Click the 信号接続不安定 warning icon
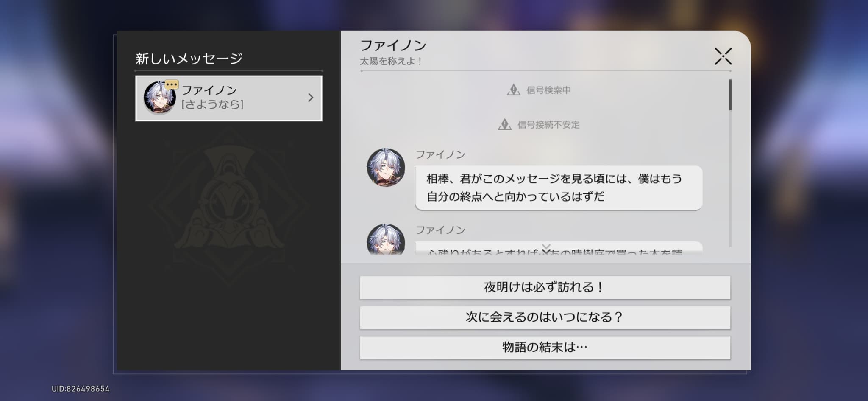This screenshot has height=401, width=868. pyautogui.click(x=504, y=125)
